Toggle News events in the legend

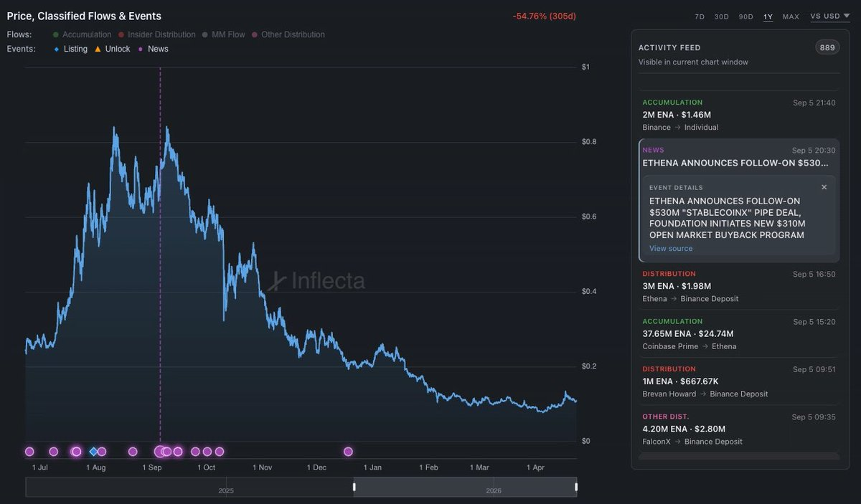click(153, 49)
